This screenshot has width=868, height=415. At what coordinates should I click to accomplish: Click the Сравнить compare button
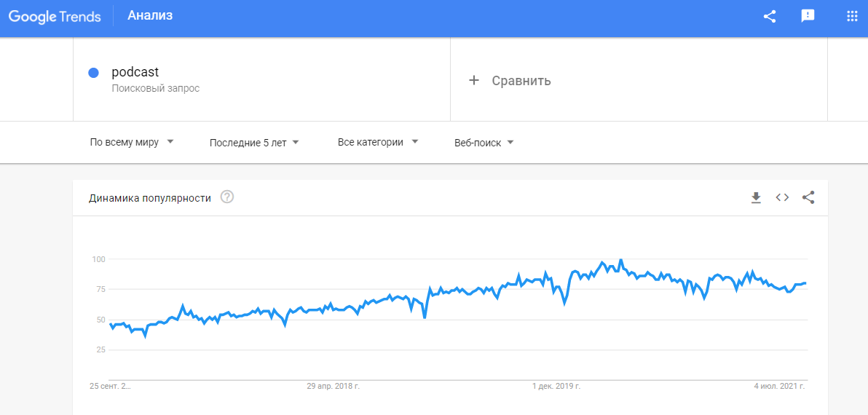coord(521,80)
